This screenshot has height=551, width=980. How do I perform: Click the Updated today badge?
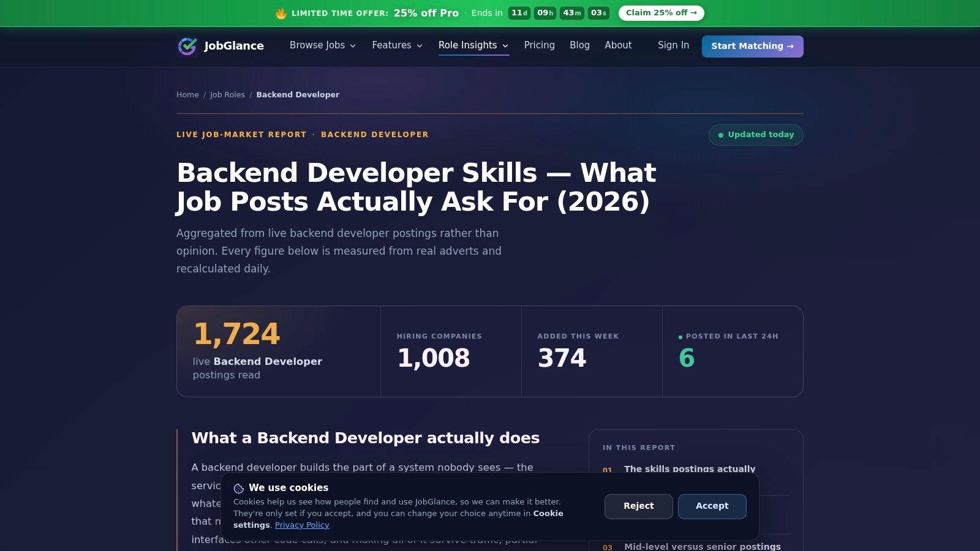(756, 135)
